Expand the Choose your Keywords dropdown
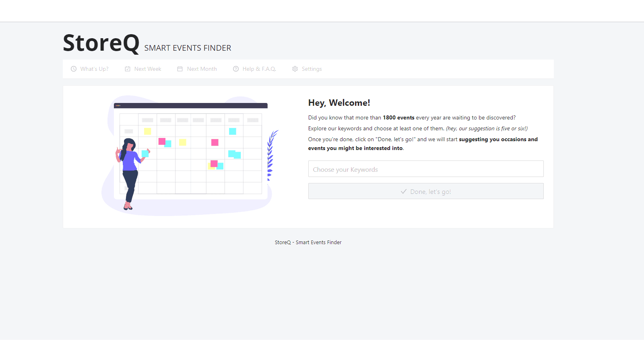Image resolution: width=644 pixels, height=362 pixels. coord(425,169)
